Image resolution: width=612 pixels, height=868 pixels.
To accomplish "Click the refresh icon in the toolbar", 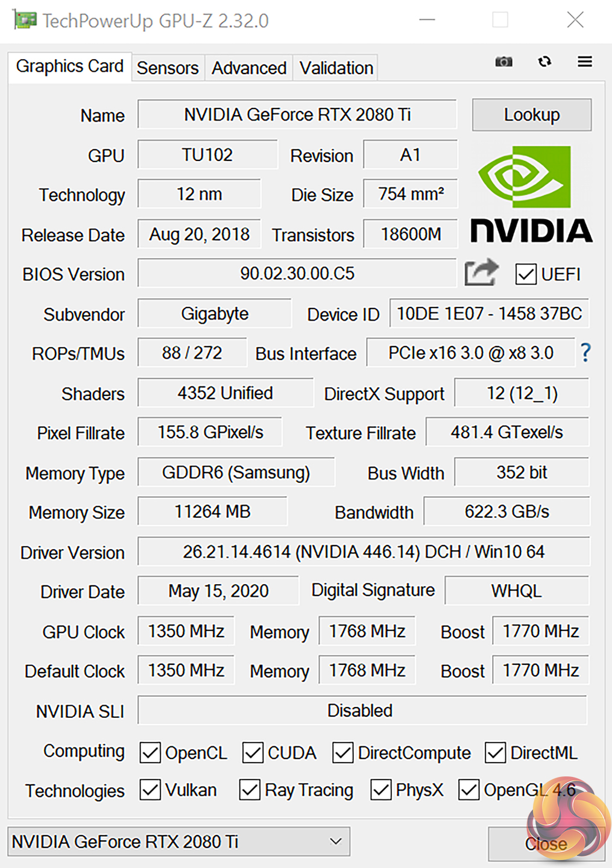I will click(x=544, y=62).
